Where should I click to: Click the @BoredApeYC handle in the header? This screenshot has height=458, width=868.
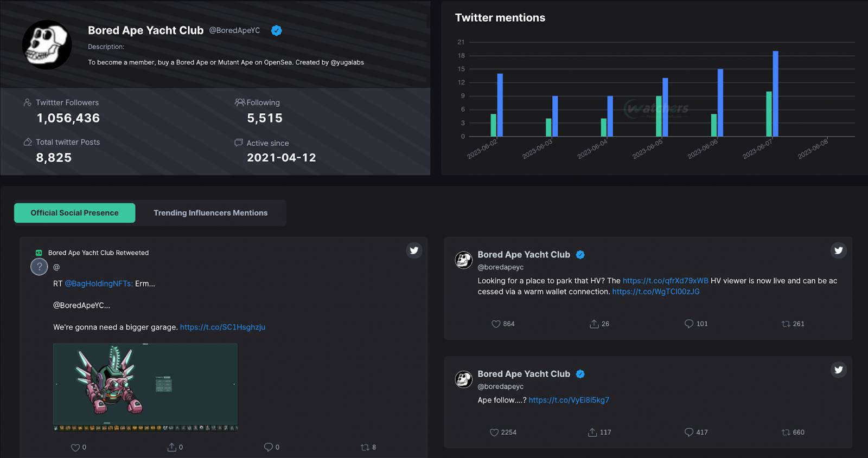point(234,30)
